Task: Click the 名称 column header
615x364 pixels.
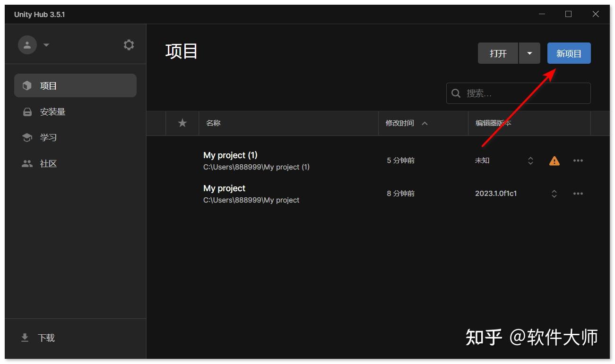Action: (x=213, y=123)
